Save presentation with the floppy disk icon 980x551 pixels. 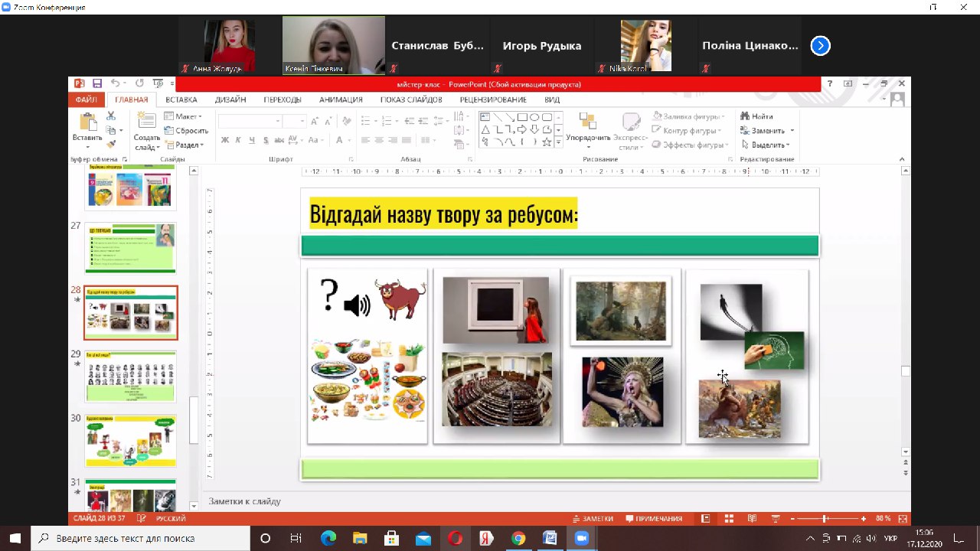click(x=97, y=83)
